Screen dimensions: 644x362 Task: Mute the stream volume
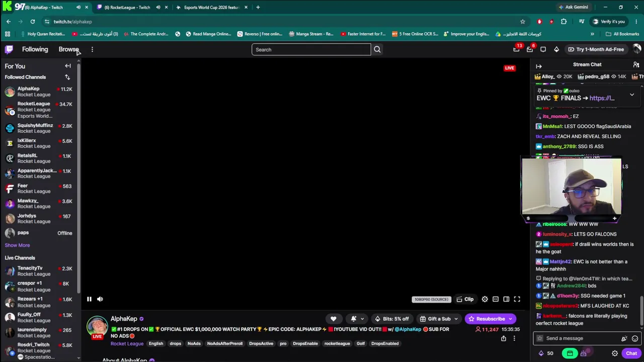pyautogui.click(x=100, y=299)
